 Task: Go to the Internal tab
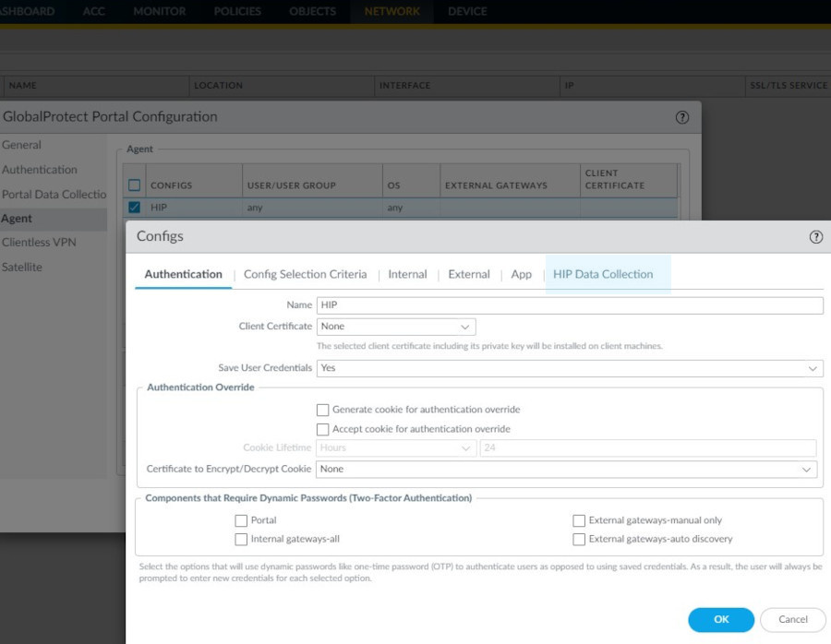[x=407, y=274]
